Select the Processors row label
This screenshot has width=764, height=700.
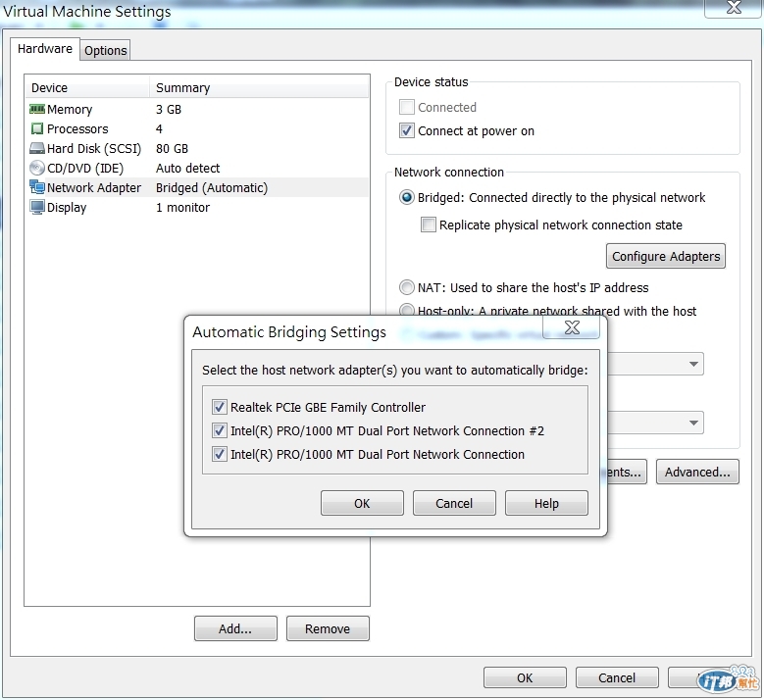[77, 128]
